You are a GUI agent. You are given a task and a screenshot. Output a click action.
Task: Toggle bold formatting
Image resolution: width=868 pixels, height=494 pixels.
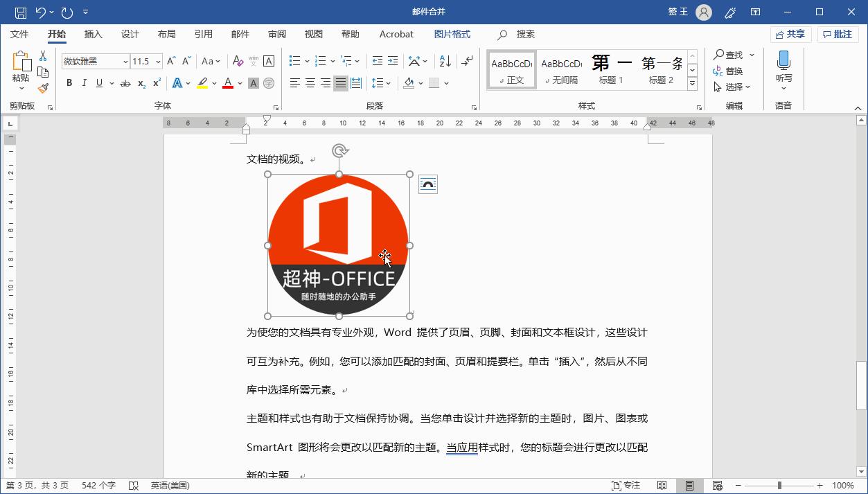[69, 82]
